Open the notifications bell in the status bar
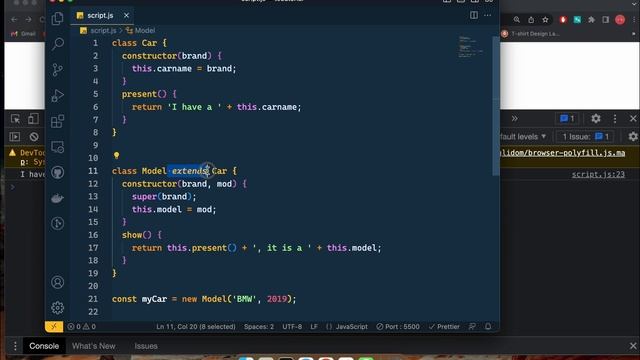This screenshot has width=640, height=360. [488, 327]
